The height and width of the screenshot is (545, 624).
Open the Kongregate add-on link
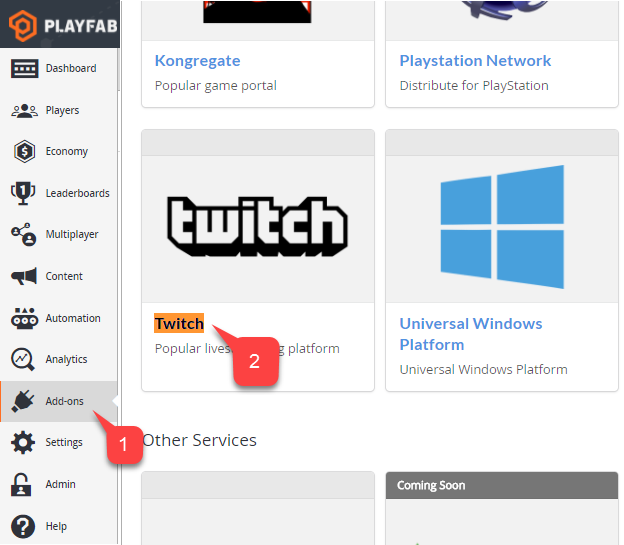197,61
